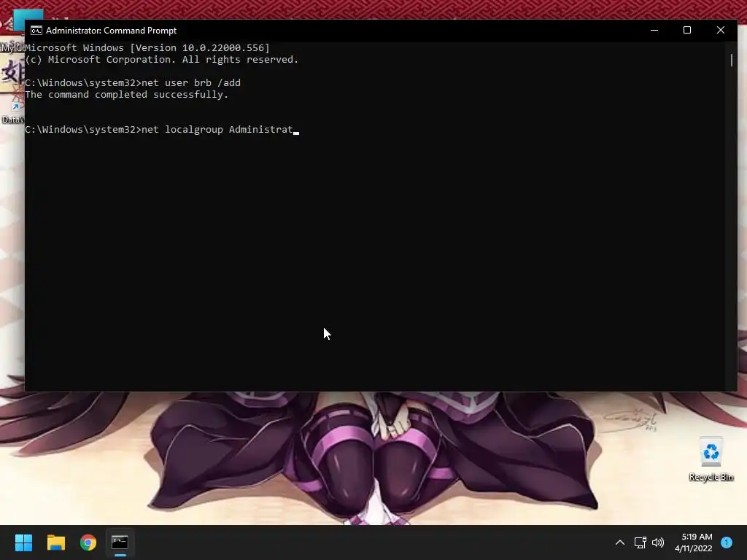This screenshot has width=747, height=560.
Task: Select the Recycle Bin desktop icon
Action: click(711, 459)
